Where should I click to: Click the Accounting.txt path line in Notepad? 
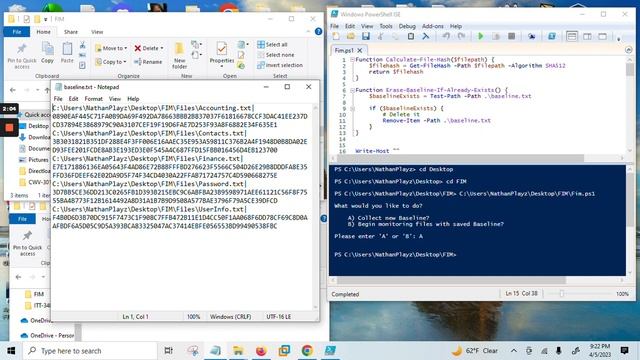pos(153,108)
